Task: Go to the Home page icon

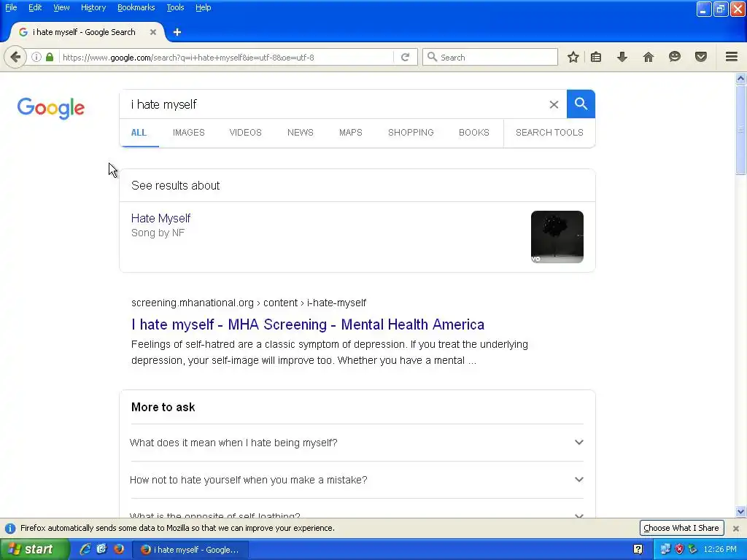Action: click(x=649, y=57)
